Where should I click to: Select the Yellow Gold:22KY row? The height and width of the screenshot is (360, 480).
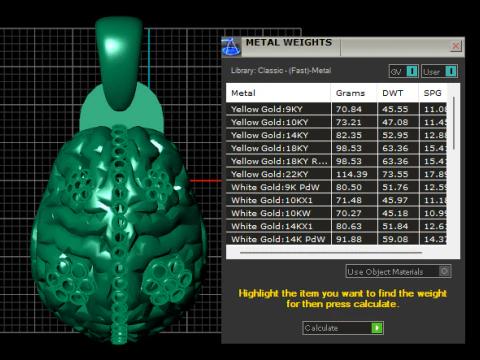336,174
